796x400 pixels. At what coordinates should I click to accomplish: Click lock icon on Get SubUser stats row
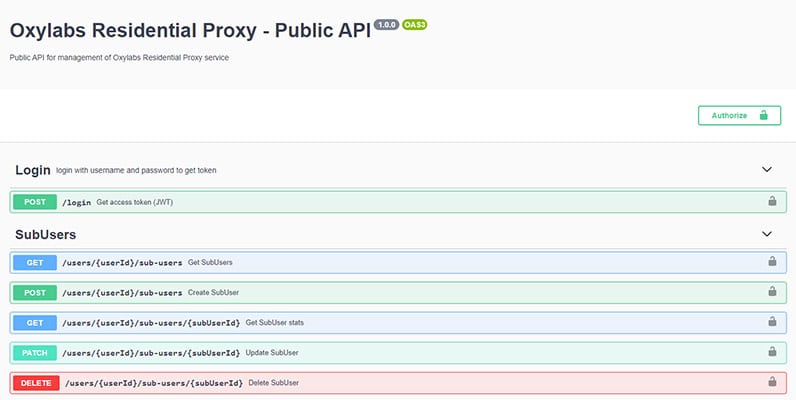click(771, 322)
